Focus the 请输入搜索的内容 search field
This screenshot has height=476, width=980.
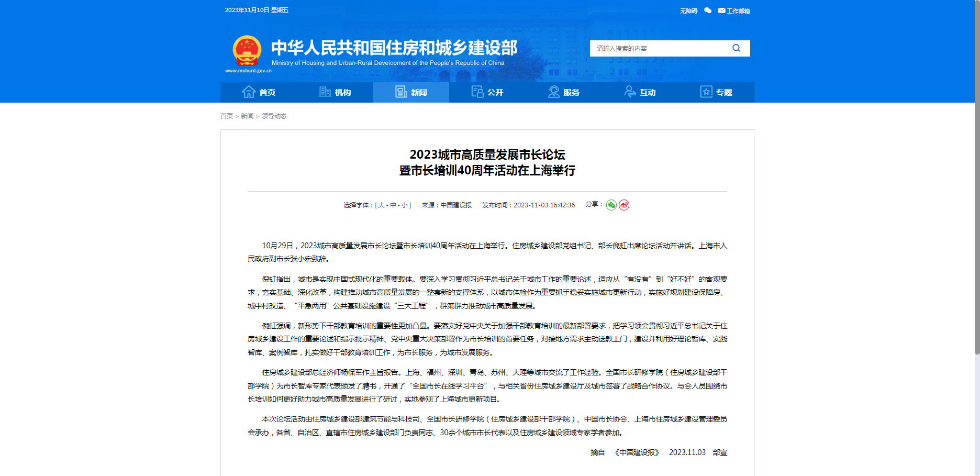tap(660, 48)
